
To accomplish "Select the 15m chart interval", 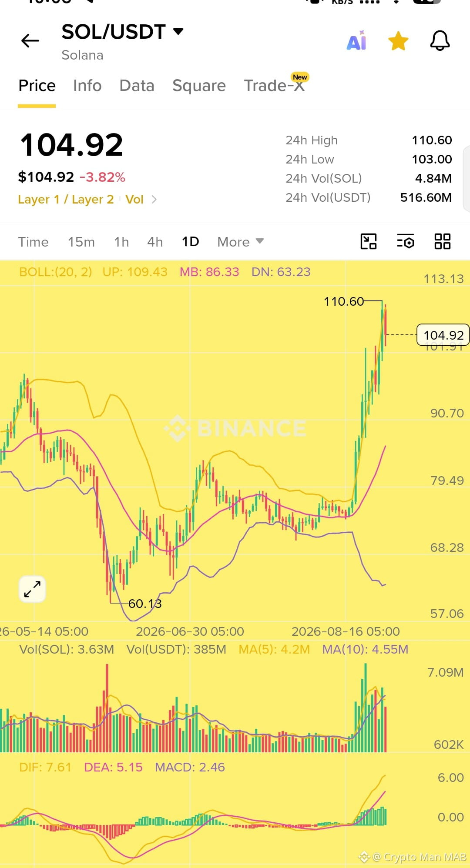I will 81,242.
